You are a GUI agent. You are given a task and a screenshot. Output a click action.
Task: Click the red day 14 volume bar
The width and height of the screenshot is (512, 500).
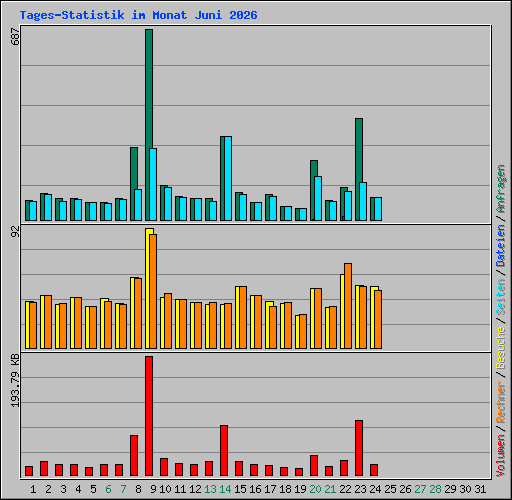pyautogui.click(x=224, y=450)
